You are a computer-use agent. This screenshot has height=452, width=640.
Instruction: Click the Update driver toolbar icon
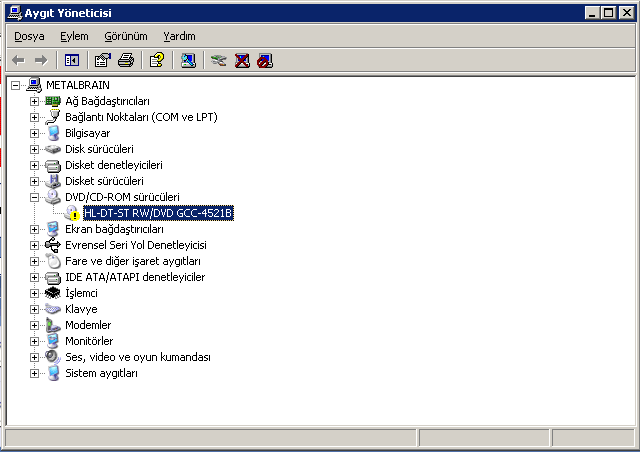coord(219,60)
